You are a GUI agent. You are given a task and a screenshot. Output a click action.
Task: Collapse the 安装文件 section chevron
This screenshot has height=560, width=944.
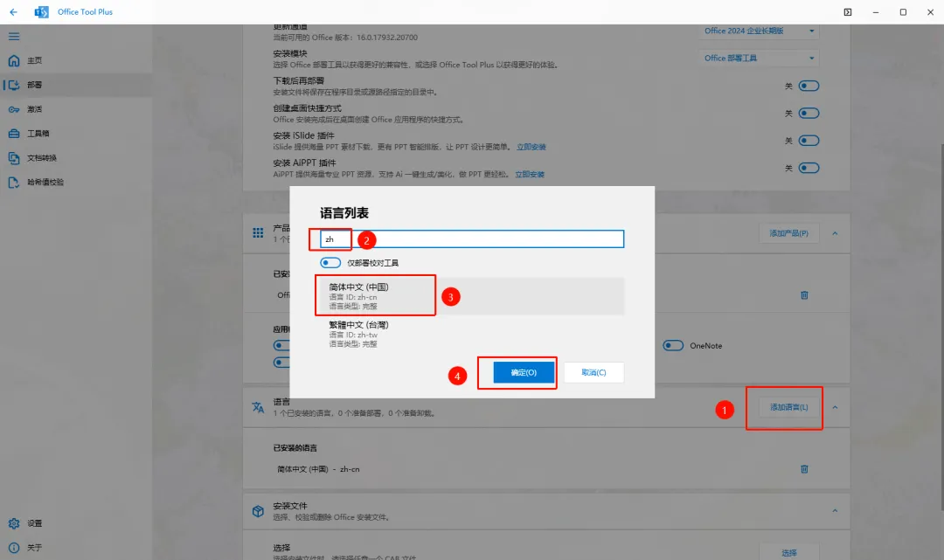pyautogui.click(x=835, y=511)
